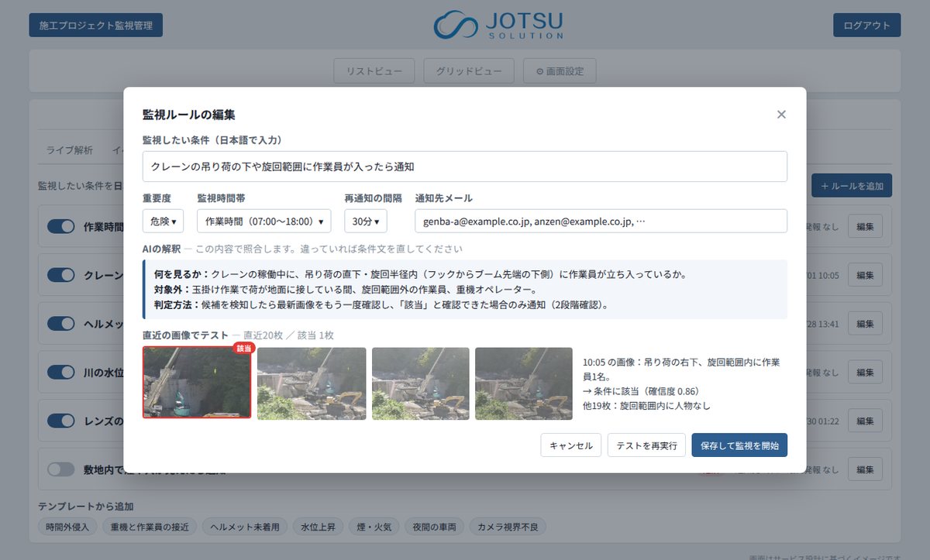The height and width of the screenshot is (560, 930).
Task: Click the ログアウト button
Action: (866, 25)
